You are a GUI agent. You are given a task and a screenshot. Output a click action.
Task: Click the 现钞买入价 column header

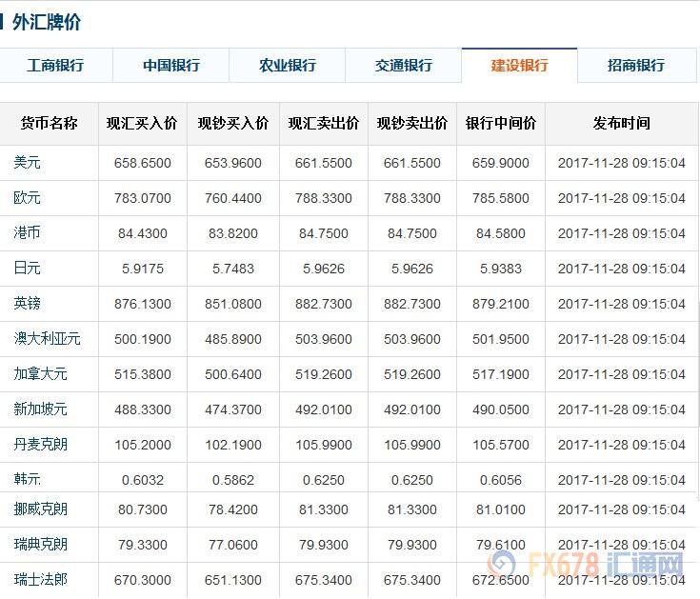[233, 123]
